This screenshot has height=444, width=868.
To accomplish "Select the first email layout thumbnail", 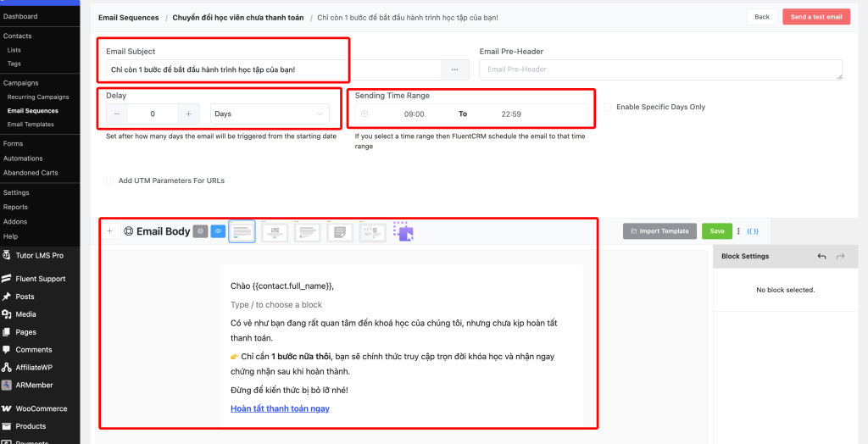I will [x=242, y=231].
